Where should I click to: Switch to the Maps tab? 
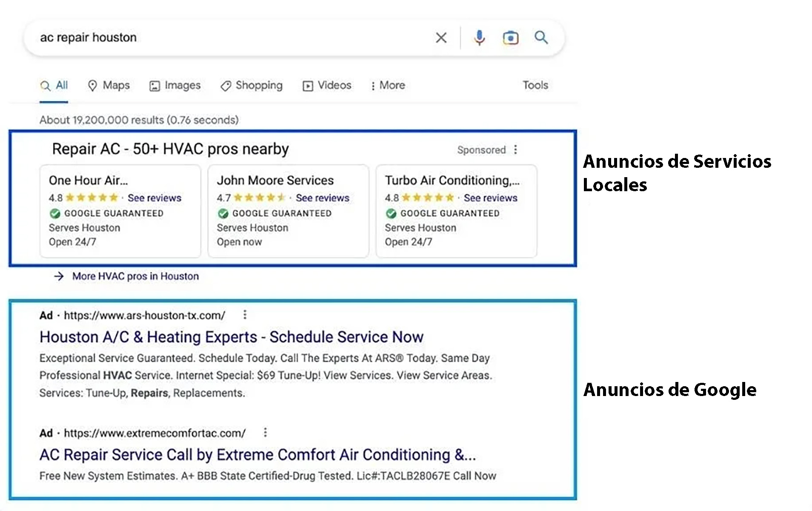(x=109, y=86)
